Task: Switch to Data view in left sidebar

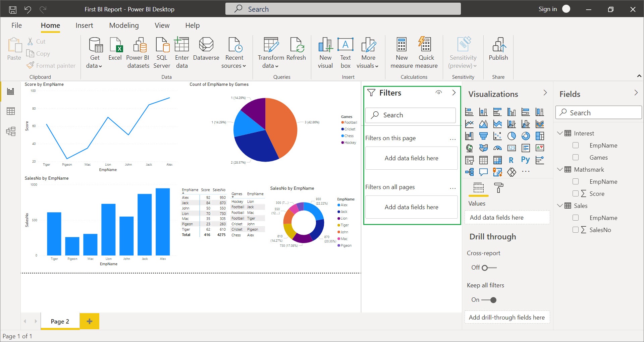Action: tap(11, 111)
